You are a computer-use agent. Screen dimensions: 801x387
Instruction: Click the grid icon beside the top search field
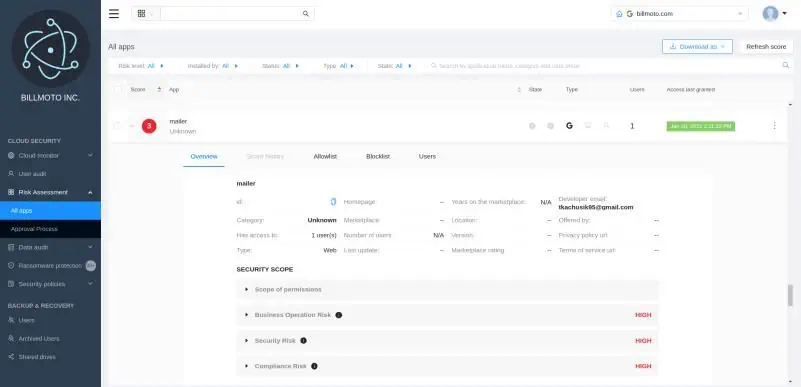click(142, 14)
